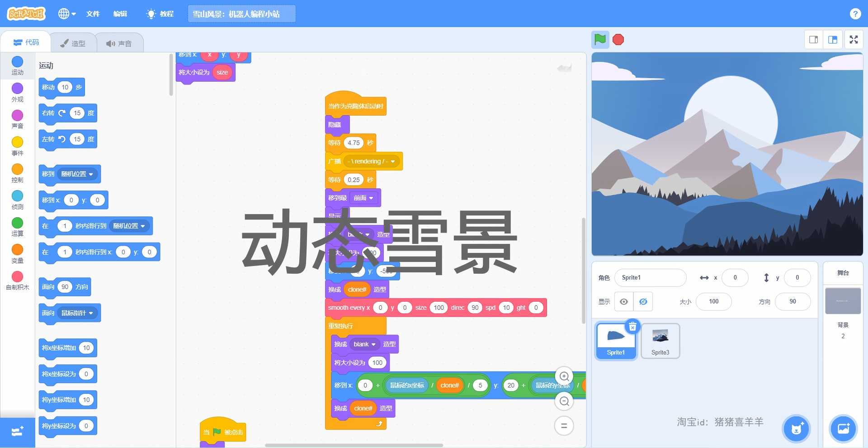Image resolution: width=868 pixels, height=448 pixels.
Task: Click the red stop button
Action: 618,40
